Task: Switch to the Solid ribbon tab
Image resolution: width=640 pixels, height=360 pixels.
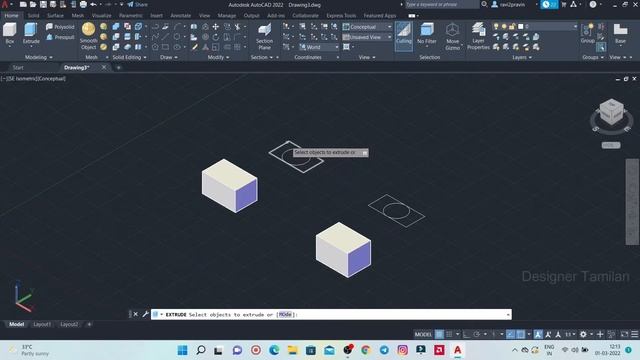Action: click(x=33, y=16)
